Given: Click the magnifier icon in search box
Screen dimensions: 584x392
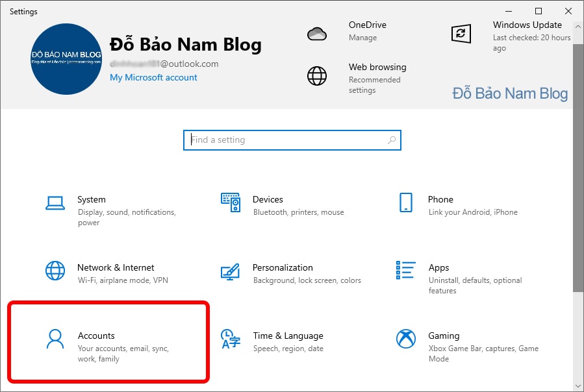Looking at the screenshot, I should [x=392, y=140].
